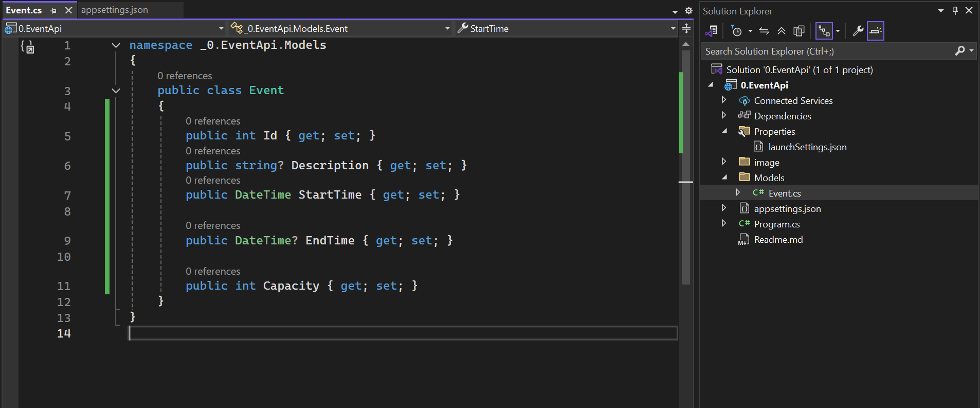Click '0 references' above StartTime property
Viewport: 980px width, 408px height.
pyautogui.click(x=213, y=180)
